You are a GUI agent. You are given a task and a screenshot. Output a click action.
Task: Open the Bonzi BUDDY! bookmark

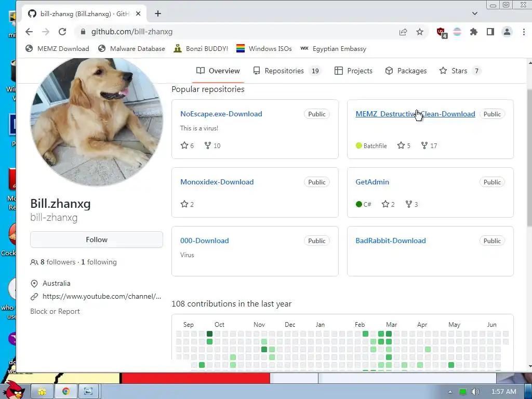201,48
